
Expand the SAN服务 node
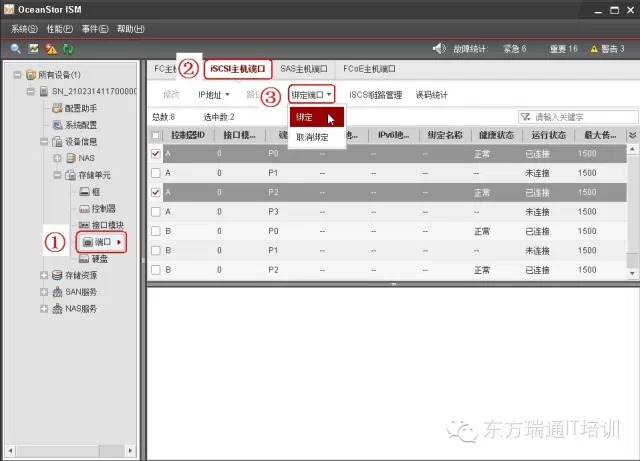[44, 292]
